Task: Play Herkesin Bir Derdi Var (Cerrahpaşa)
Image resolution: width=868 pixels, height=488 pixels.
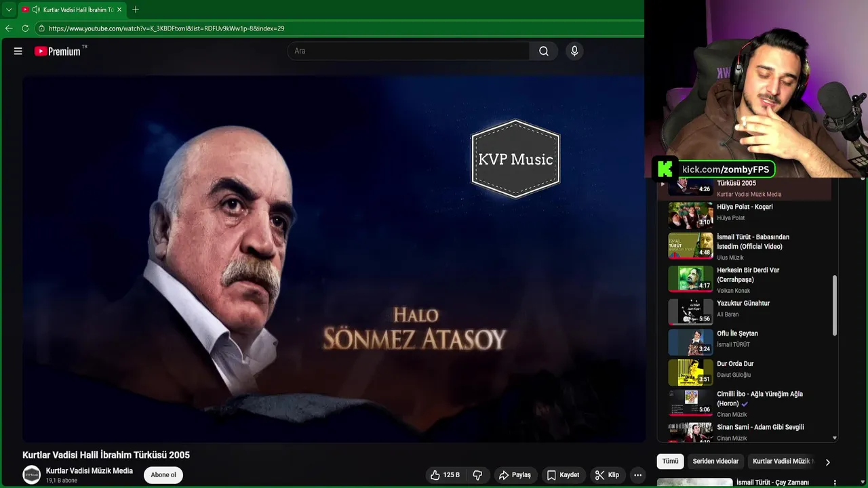Action: (x=746, y=279)
